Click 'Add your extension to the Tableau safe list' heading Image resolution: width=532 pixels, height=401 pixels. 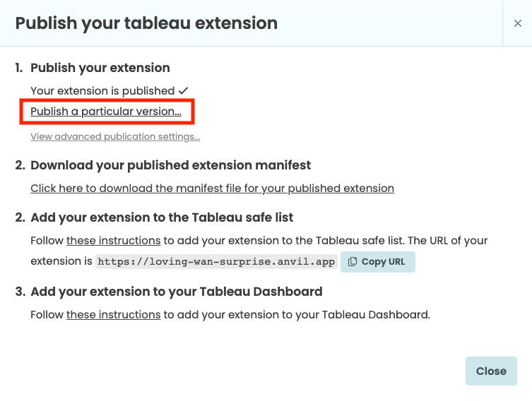click(x=162, y=217)
